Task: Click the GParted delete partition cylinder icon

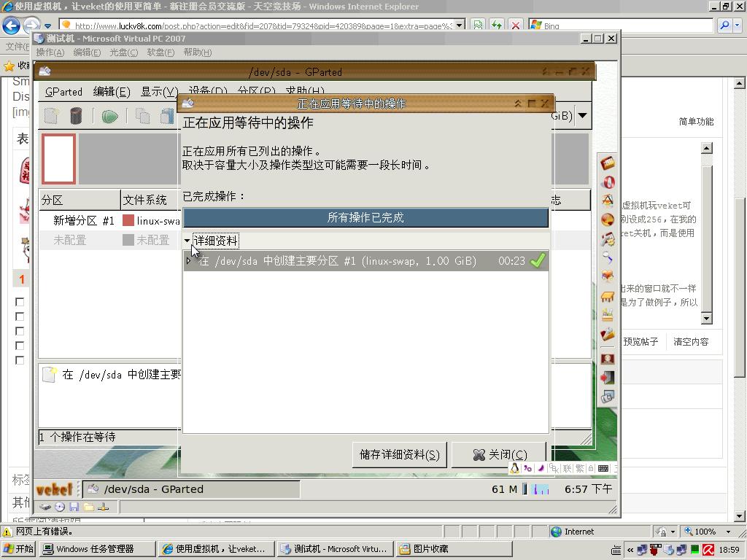Action: 76,116
